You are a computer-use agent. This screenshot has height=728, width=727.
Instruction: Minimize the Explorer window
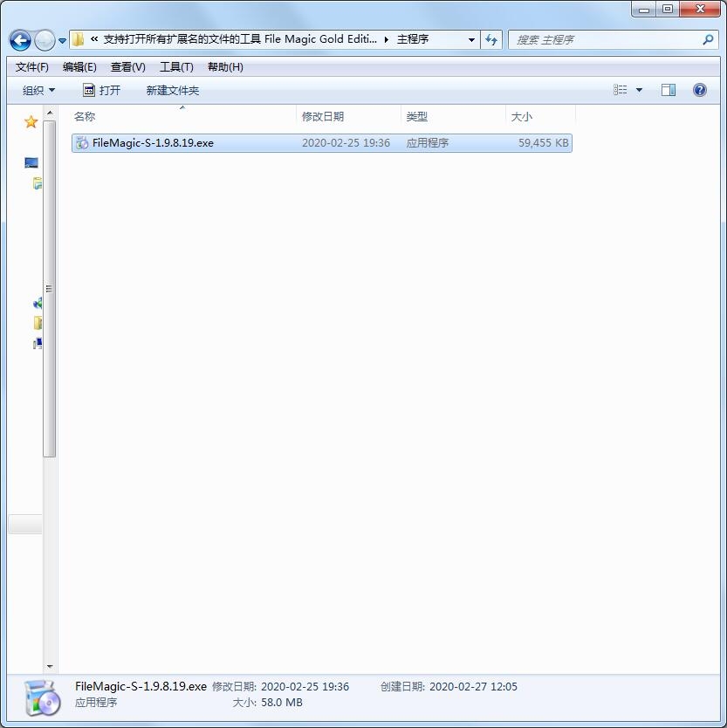tap(644, 9)
